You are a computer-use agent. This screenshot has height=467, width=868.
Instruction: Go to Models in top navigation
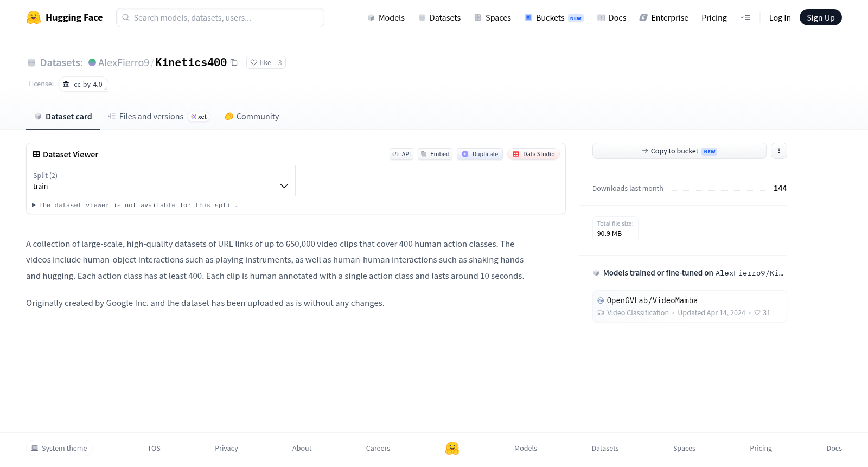point(386,17)
